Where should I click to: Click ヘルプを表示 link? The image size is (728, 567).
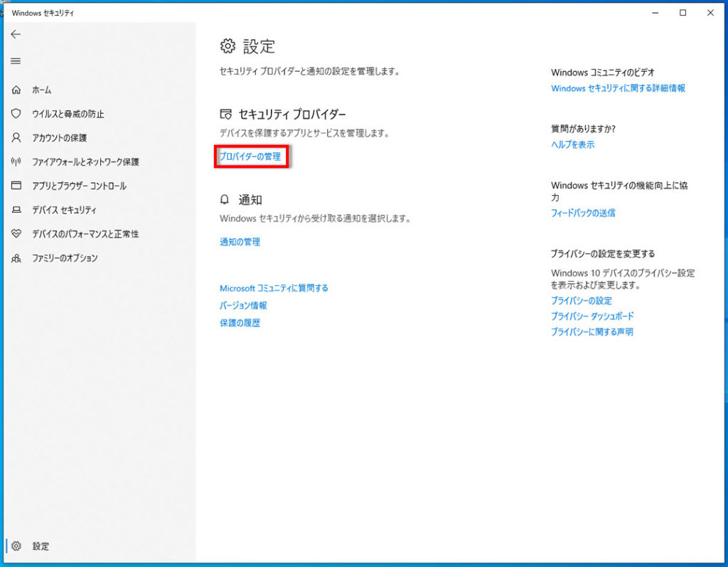[x=572, y=144]
